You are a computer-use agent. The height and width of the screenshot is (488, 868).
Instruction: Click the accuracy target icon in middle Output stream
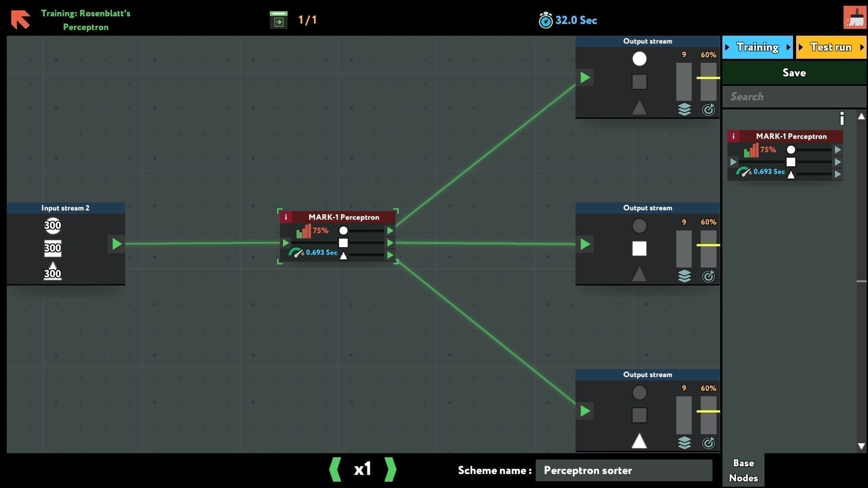[708, 276]
